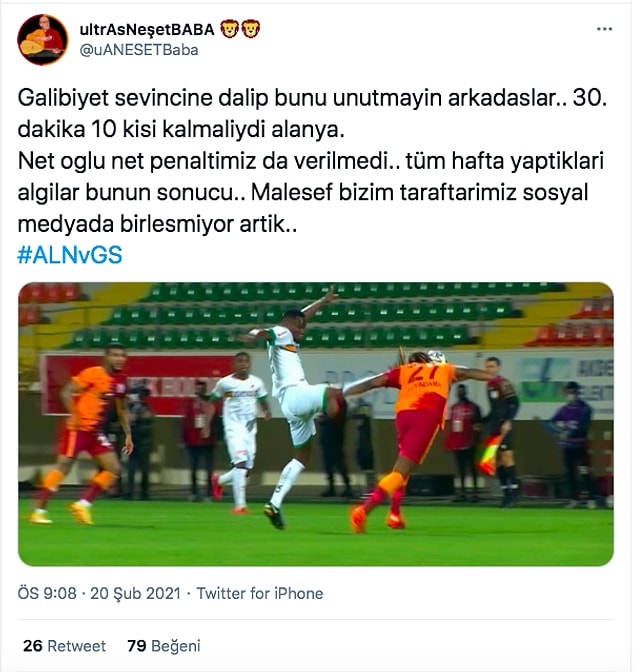The height and width of the screenshot is (672, 635).
Task: Select the likes count number 79
Action: coord(137,646)
